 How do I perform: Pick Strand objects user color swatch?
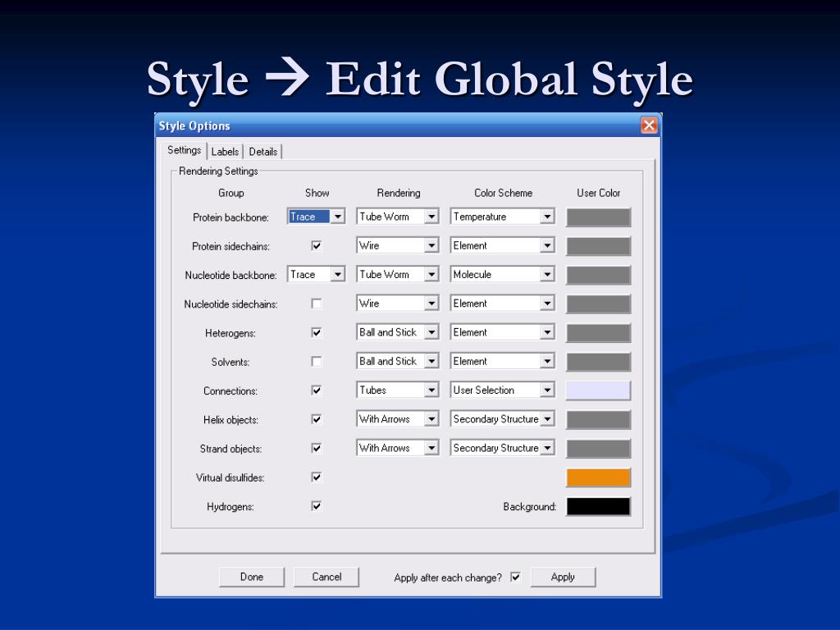pyautogui.click(x=598, y=449)
